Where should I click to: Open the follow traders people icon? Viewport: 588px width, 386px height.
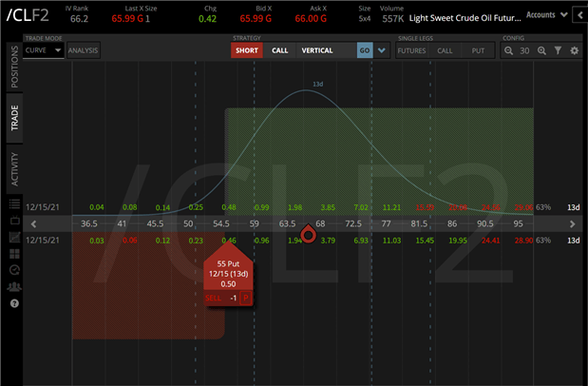(x=14, y=287)
